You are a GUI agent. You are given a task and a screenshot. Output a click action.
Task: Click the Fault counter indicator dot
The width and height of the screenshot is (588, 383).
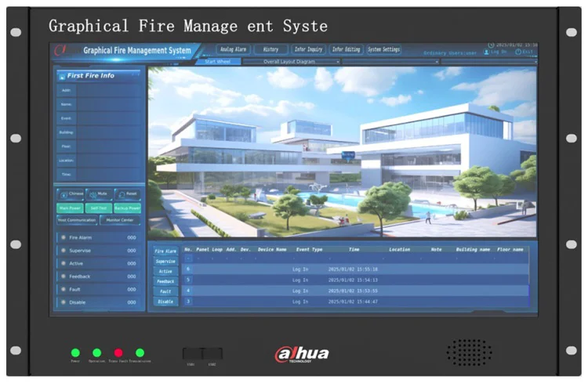pyautogui.click(x=64, y=289)
